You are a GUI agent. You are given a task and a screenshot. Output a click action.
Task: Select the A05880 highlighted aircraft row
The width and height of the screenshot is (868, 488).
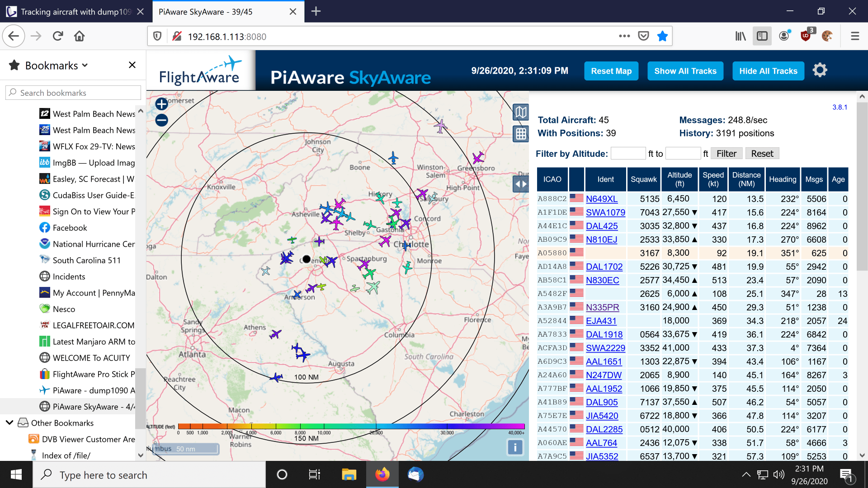693,253
